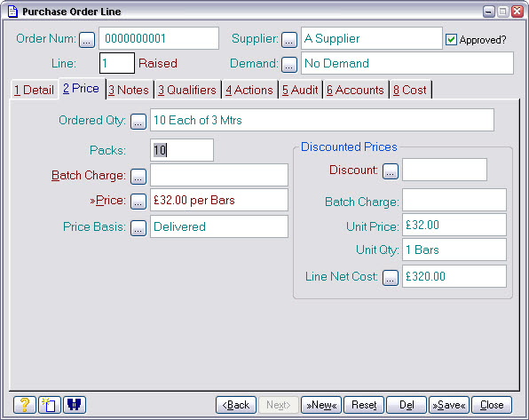Open the Ordered Qty lookup button
The width and height of the screenshot is (529, 420).
coord(138,122)
